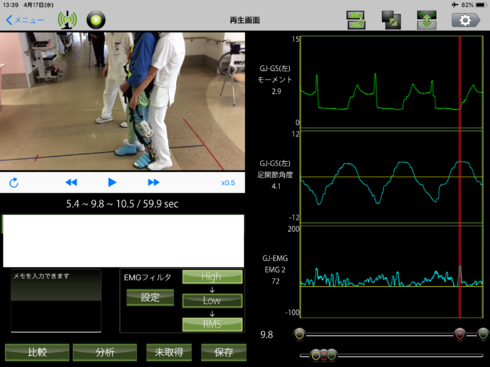
Task: Open the overlapping squares overlay icon
Action: pos(391,20)
